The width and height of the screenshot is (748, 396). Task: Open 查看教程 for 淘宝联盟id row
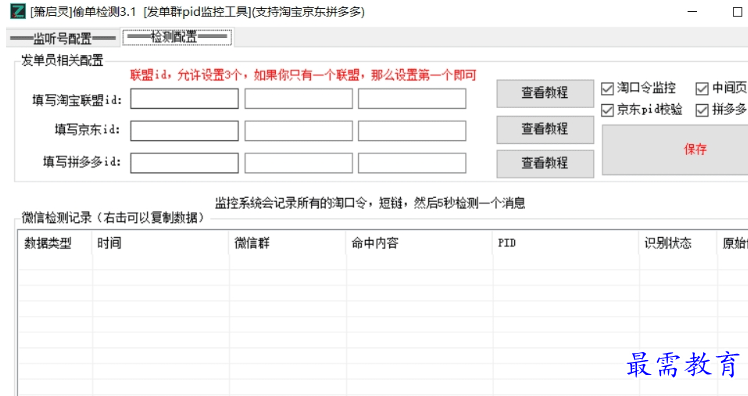pyautogui.click(x=545, y=94)
